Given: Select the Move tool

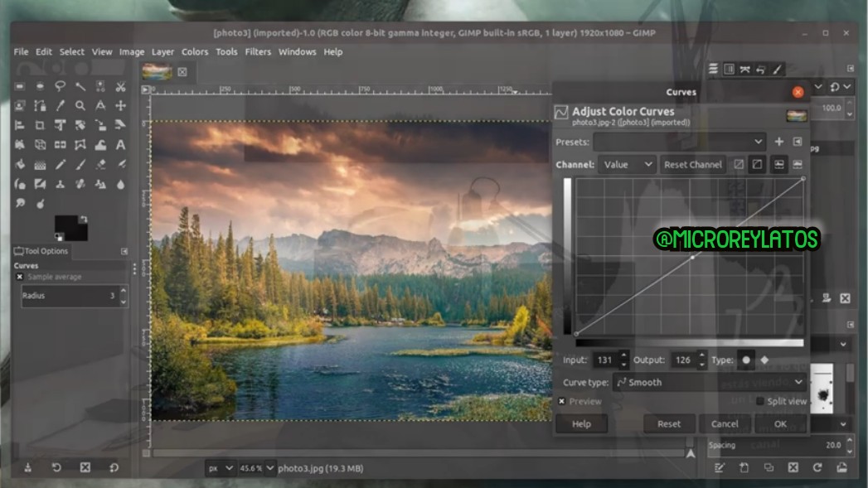Looking at the screenshot, I should [121, 106].
